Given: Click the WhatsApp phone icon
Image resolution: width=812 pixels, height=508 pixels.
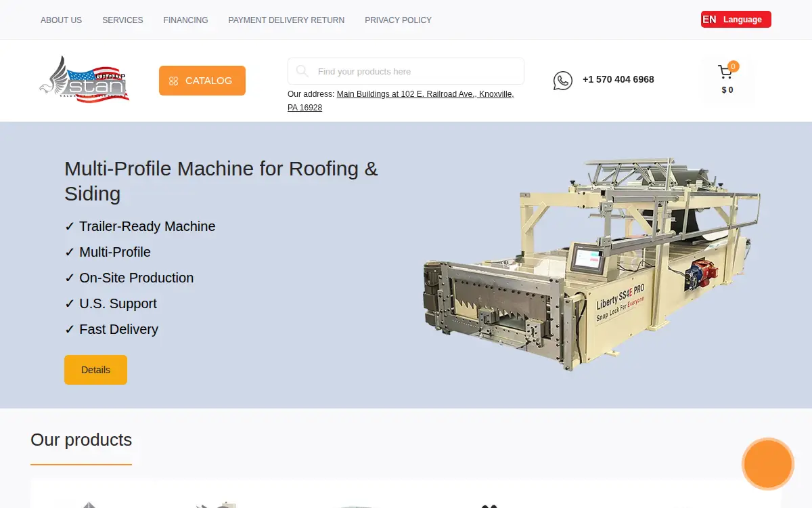Looking at the screenshot, I should click(563, 81).
